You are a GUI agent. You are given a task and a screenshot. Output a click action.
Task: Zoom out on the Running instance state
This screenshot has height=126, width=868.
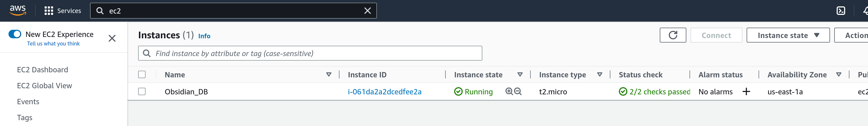[518, 91]
